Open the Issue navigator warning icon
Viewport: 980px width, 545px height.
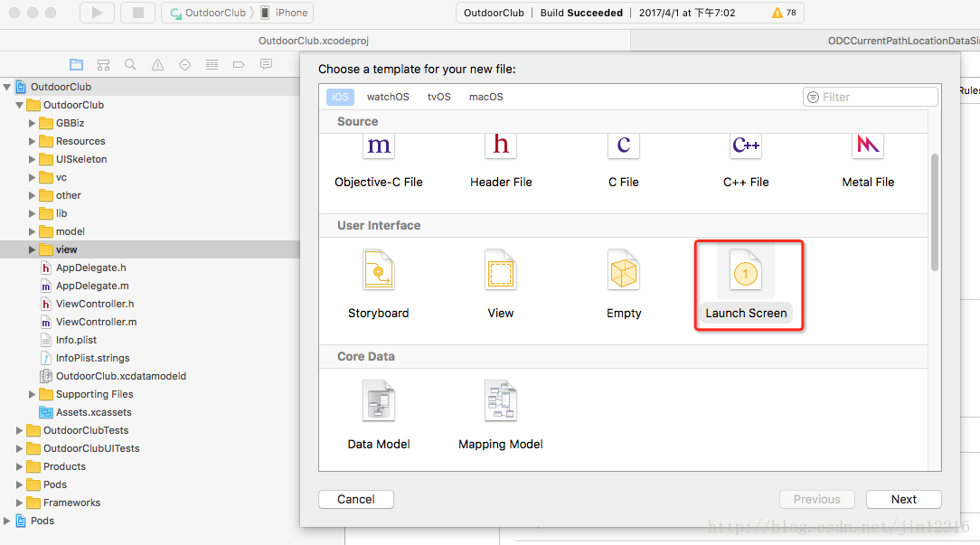tap(157, 64)
